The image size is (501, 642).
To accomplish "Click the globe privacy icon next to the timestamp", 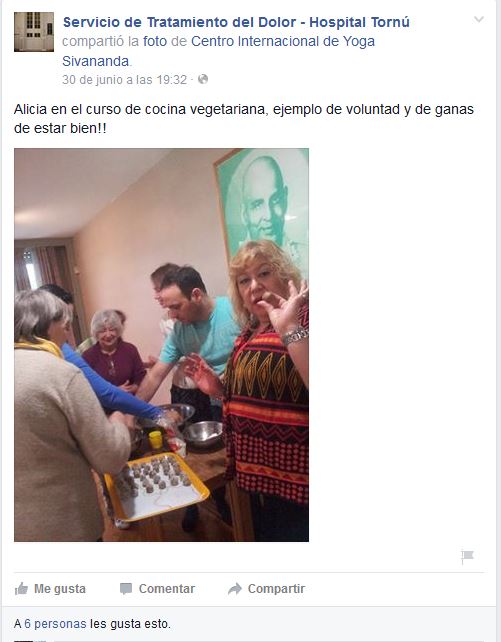I will tap(203, 79).
